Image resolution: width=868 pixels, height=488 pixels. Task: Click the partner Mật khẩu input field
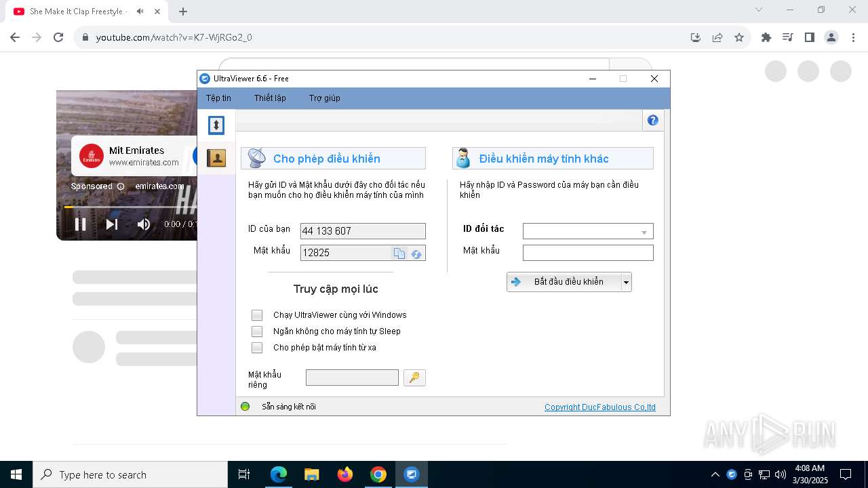tap(588, 253)
